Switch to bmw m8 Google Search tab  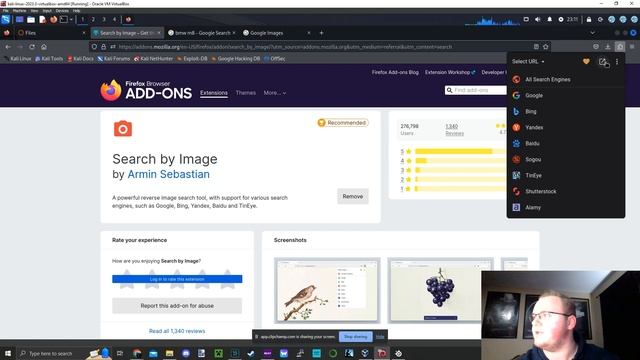click(x=202, y=33)
